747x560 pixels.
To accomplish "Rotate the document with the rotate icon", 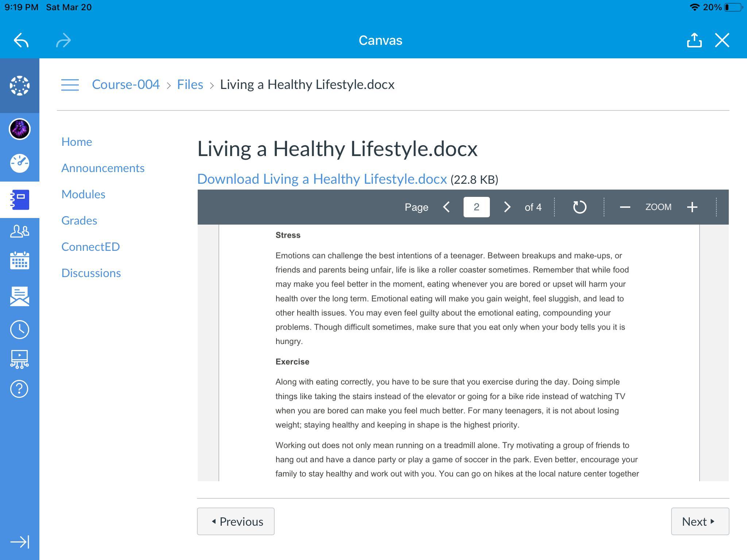I will pos(580,207).
